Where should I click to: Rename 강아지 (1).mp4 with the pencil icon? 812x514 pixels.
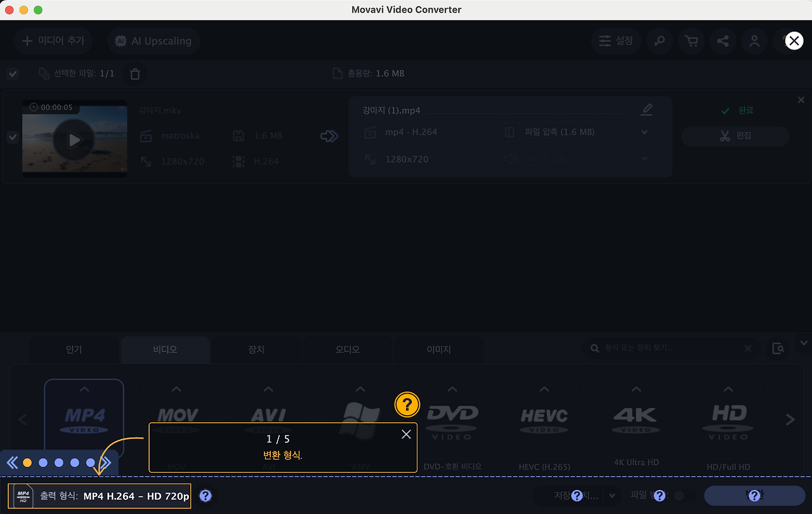coord(646,109)
